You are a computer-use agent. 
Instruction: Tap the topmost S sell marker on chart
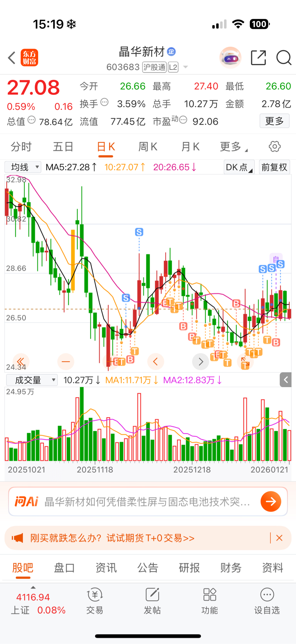coord(139,232)
